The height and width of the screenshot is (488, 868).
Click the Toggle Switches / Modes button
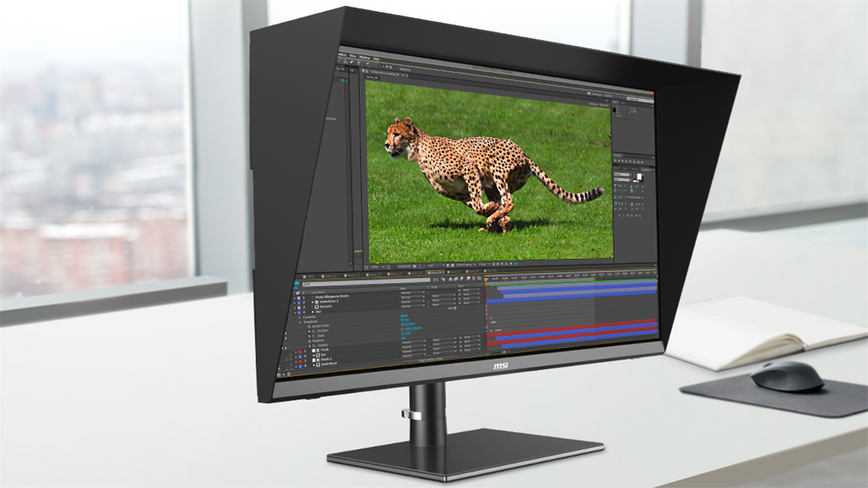pyautogui.click(x=430, y=359)
